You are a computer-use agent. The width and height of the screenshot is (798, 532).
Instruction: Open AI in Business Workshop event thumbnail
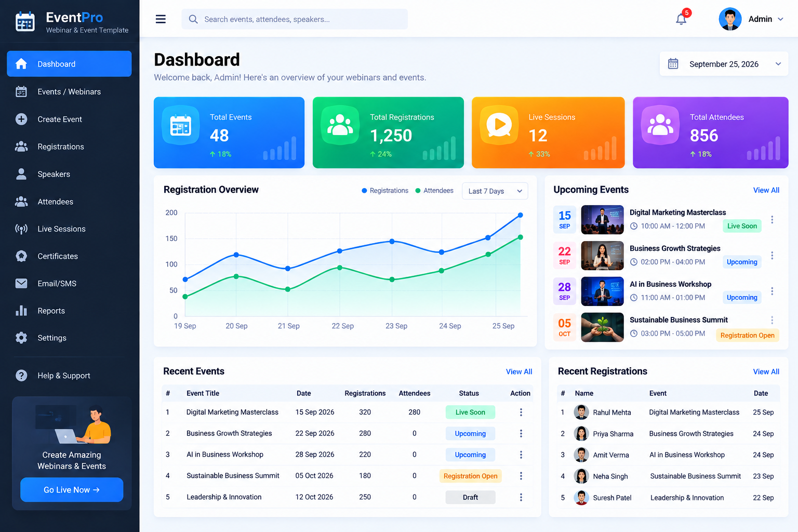[602, 291]
